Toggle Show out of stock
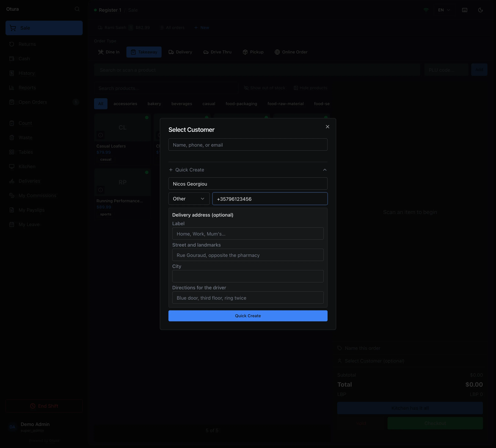The image size is (496, 448). point(265,88)
